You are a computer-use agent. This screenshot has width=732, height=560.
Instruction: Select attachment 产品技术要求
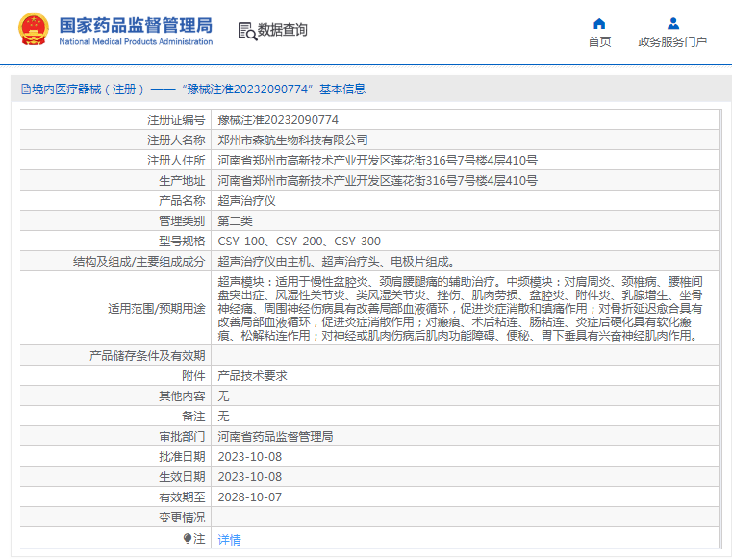click(x=252, y=376)
